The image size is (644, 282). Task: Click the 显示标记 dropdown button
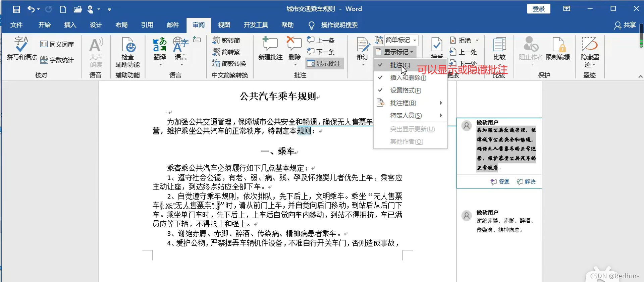394,52
